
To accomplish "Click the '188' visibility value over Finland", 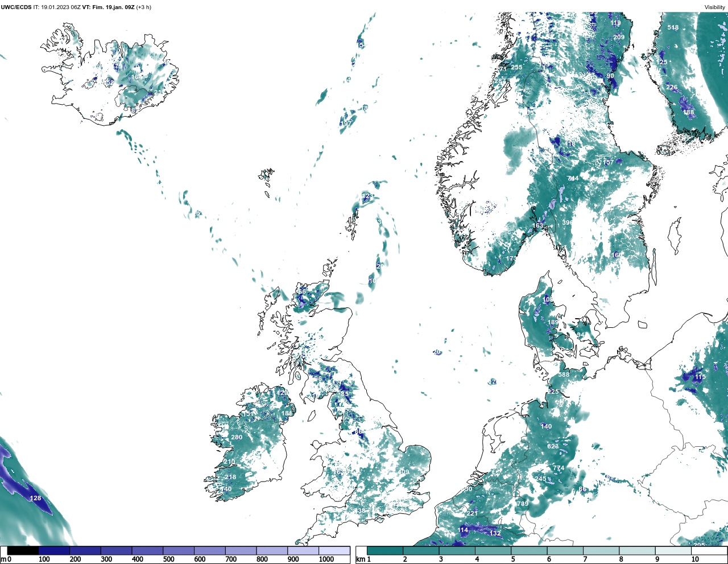I will pyautogui.click(x=689, y=113).
